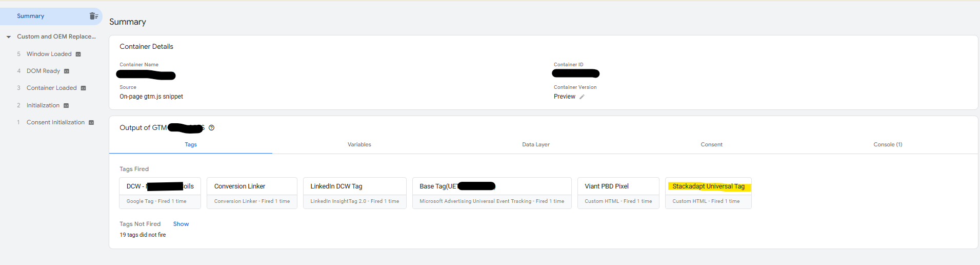The image size is (980, 265).
Task: Open the LinkedIn DCW Tag card
Action: click(355, 193)
